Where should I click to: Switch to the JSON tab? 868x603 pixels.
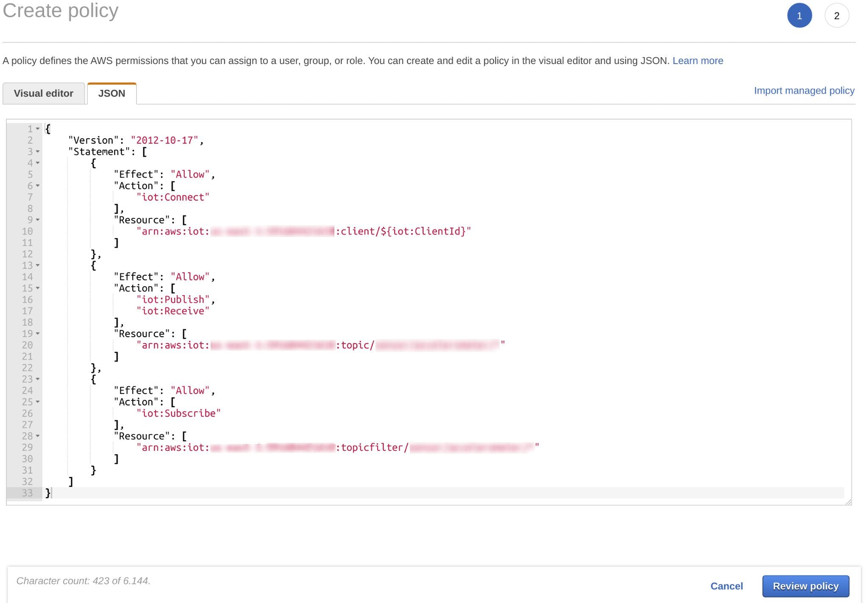pyautogui.click(x=111, y=93)
